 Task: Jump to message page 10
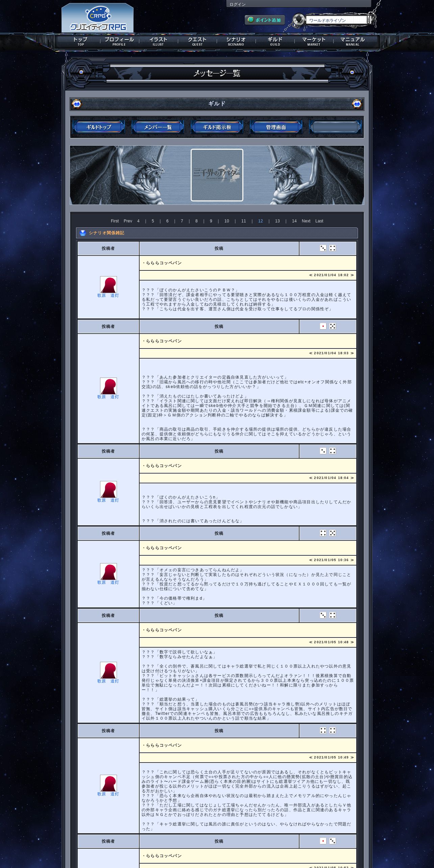[x=227, y=221]
